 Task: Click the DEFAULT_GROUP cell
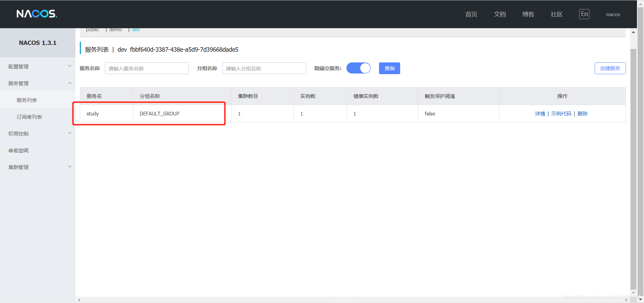click(182, 114)
